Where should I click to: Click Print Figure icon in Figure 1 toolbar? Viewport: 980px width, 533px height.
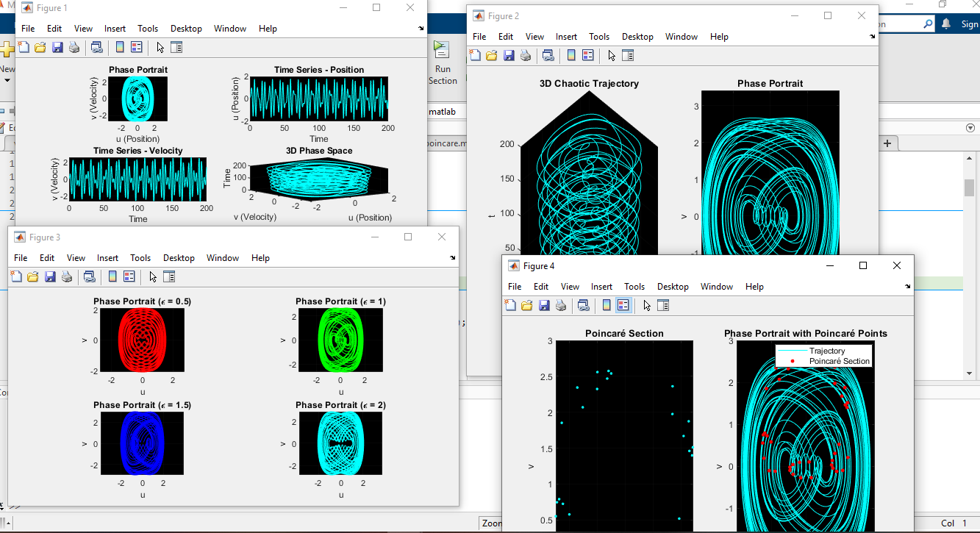tap(74, 48)
